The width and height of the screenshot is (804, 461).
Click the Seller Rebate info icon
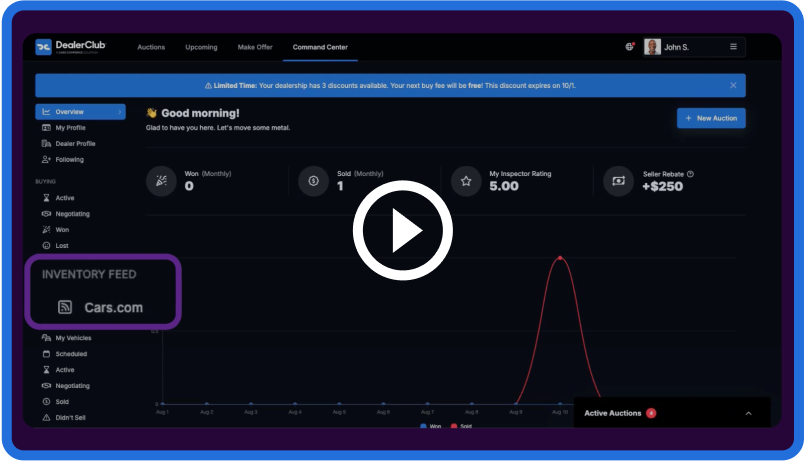pyautogui.click(x=690, y=174)
